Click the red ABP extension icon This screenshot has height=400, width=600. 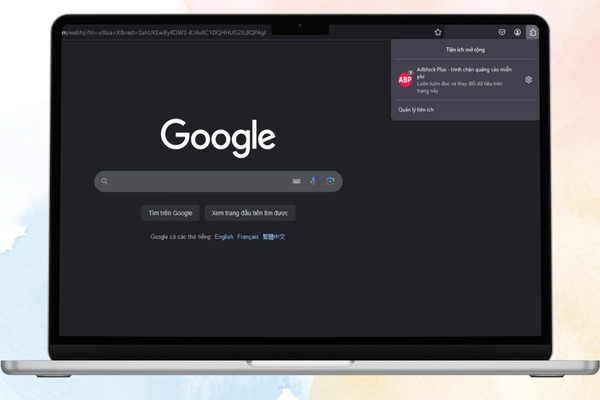405,80
